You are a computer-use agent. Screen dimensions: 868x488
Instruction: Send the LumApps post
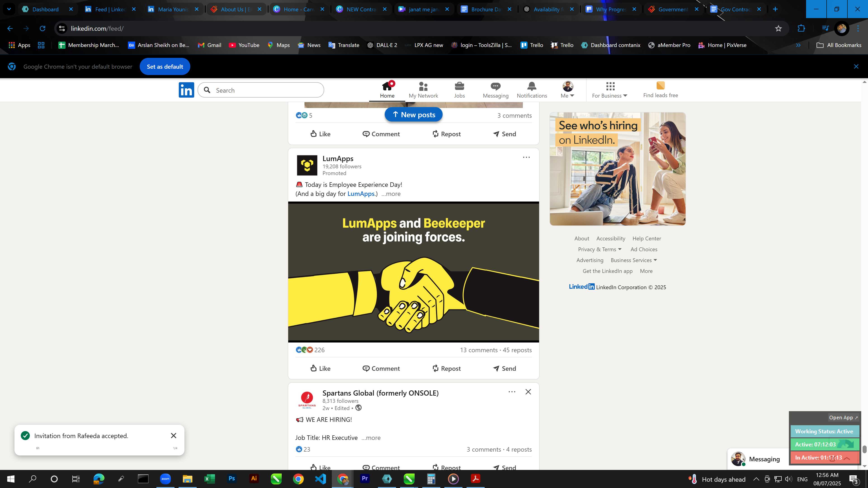pyautogui.click(x=505, y=368)
